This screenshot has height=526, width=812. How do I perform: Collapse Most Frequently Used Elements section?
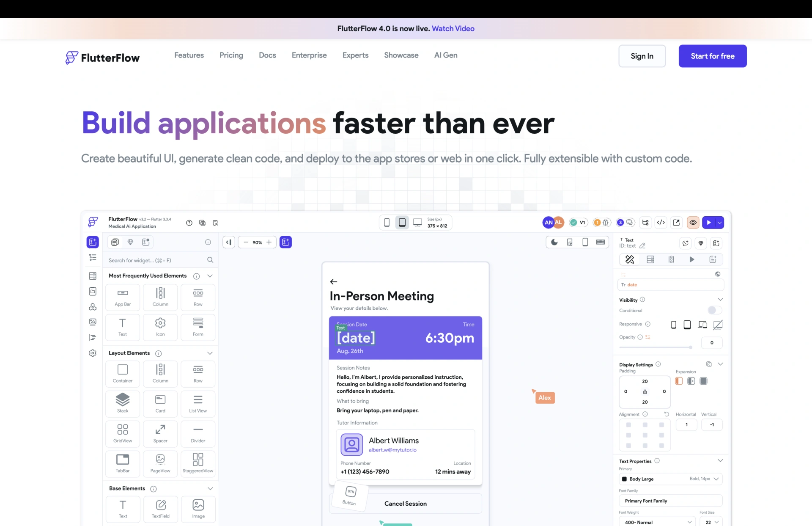click(210, 276)
